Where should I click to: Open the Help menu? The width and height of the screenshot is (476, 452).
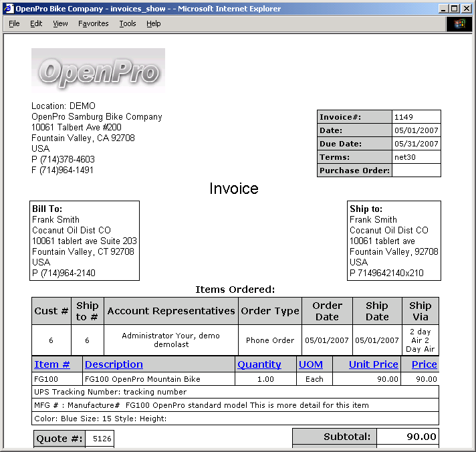point(153,23)
